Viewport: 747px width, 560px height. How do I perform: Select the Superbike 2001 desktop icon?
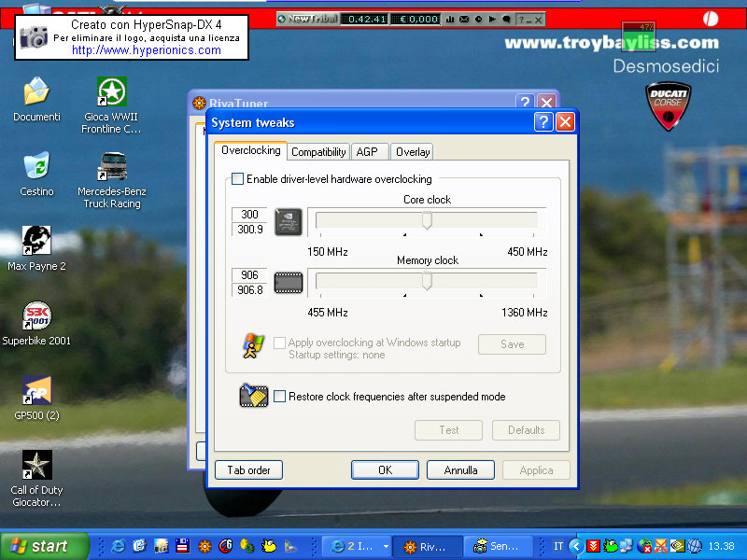pyautogui.click(x=36, y=315)
